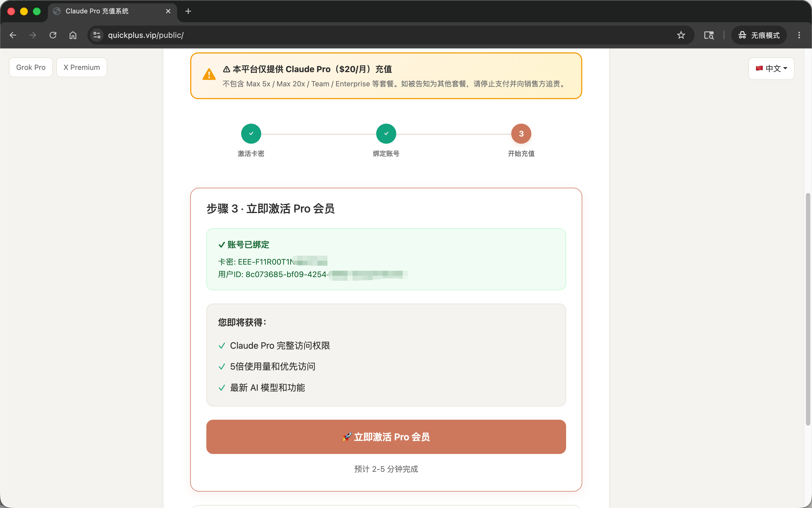Click '预计 2-5 分钟完成' note
This screenshot has height=508, width=812.
[386, 469]
